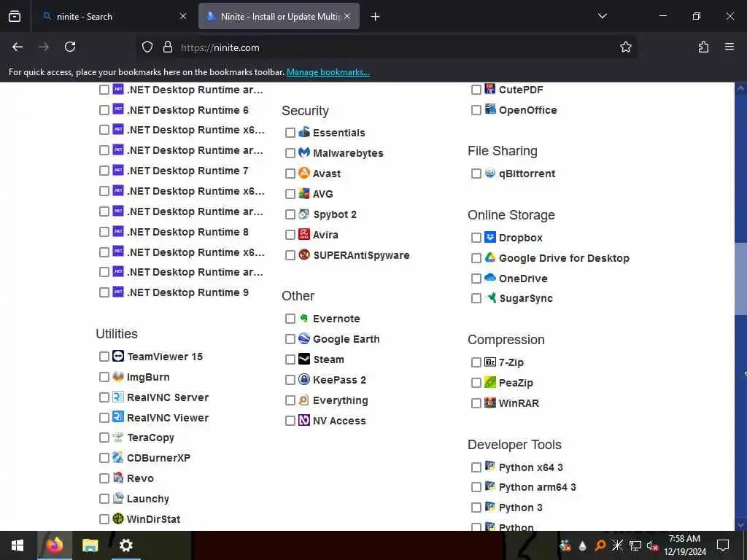Viewport: 747px width, 560px height.
Task: Click the SugarSync bird icon
Action: (489, 297)
